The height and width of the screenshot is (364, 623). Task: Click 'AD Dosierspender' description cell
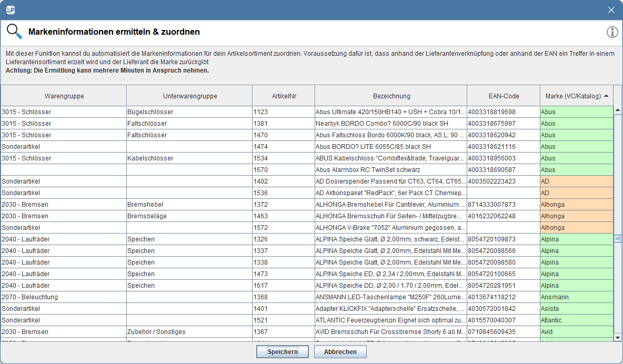pos(391,181)
